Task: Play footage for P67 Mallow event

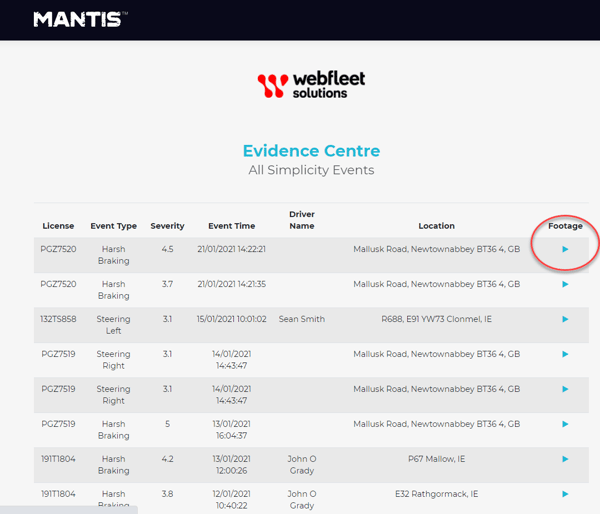Action: point(565,459)
